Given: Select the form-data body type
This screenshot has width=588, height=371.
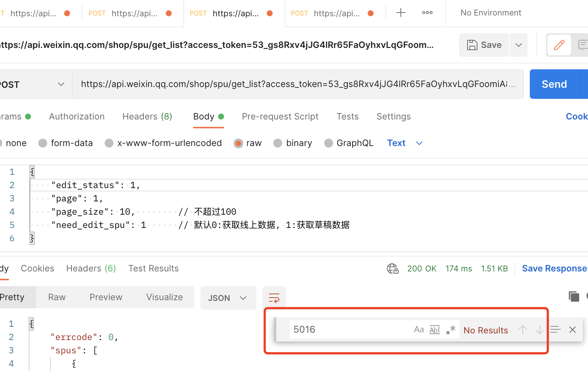Looking at the screenshot, I should [66, 143].
